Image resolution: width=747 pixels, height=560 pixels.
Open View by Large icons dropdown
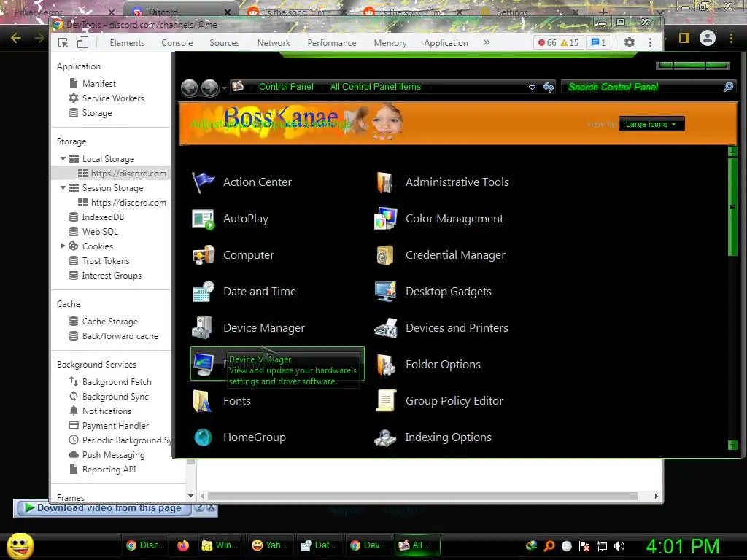[651, 124]
